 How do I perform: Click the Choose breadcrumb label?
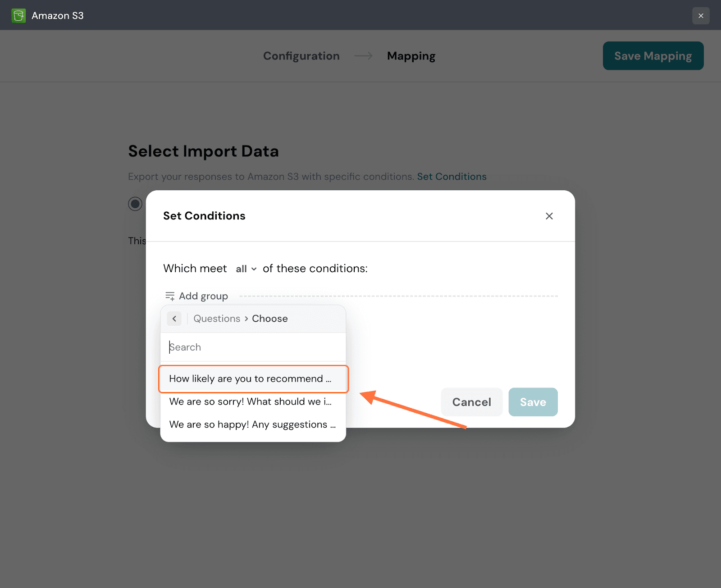click(x=269, y=319)
